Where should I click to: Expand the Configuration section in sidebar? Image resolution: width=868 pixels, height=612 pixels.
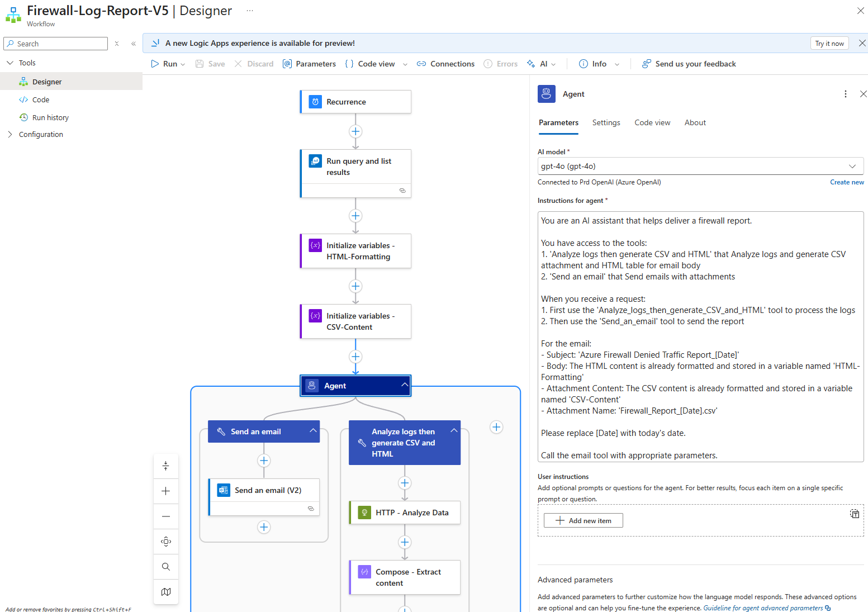[x=10, y=134]
